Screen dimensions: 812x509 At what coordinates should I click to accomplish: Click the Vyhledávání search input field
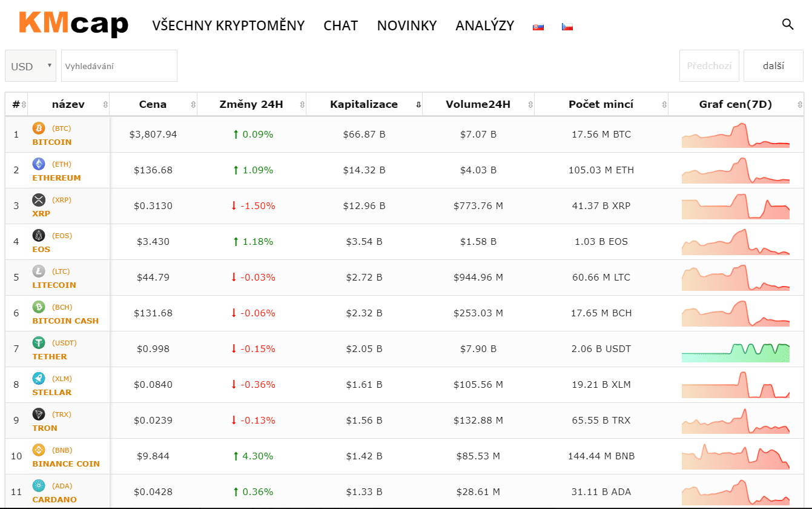click(x=119, y=66)
